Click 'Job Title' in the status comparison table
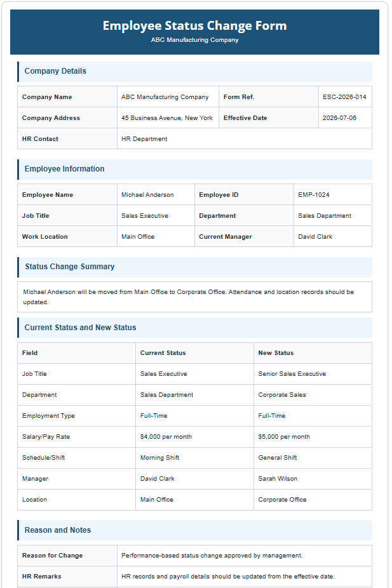 click(34, 374)
